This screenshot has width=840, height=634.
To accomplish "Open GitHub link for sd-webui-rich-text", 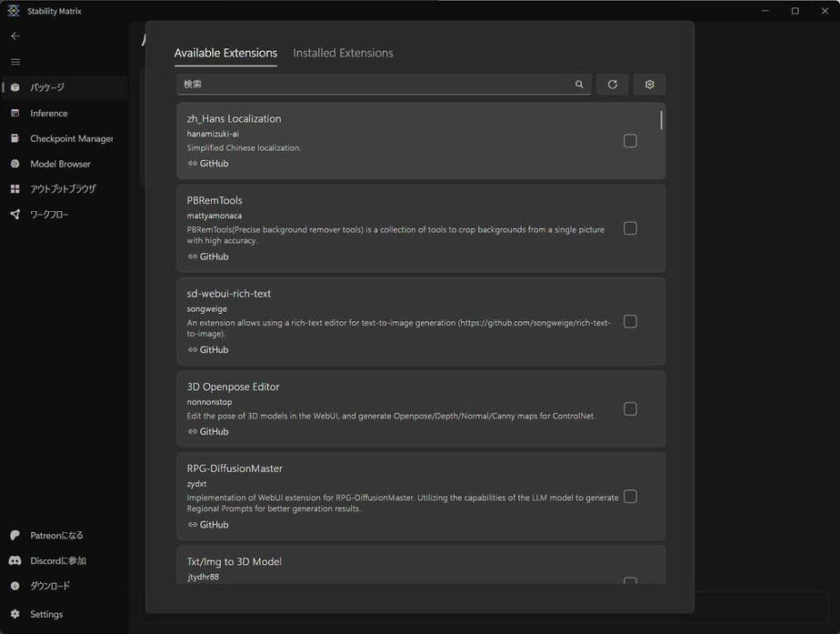I will 208,350.
